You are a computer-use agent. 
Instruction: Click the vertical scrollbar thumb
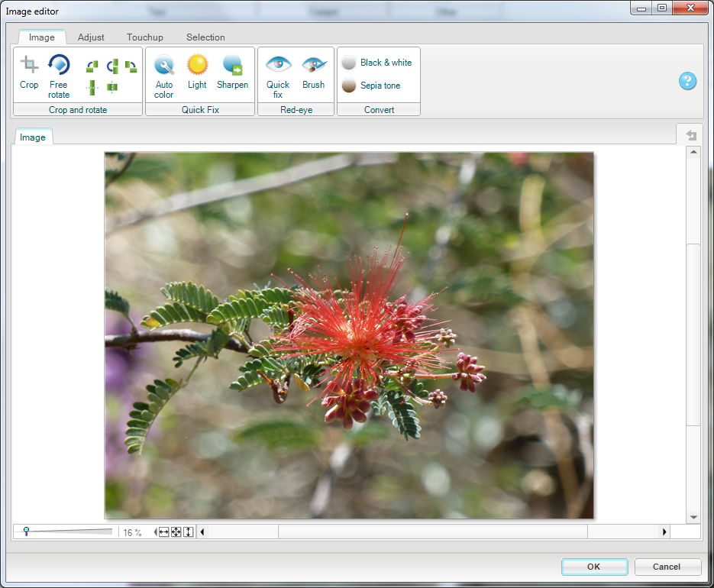(x=693, y=334)
